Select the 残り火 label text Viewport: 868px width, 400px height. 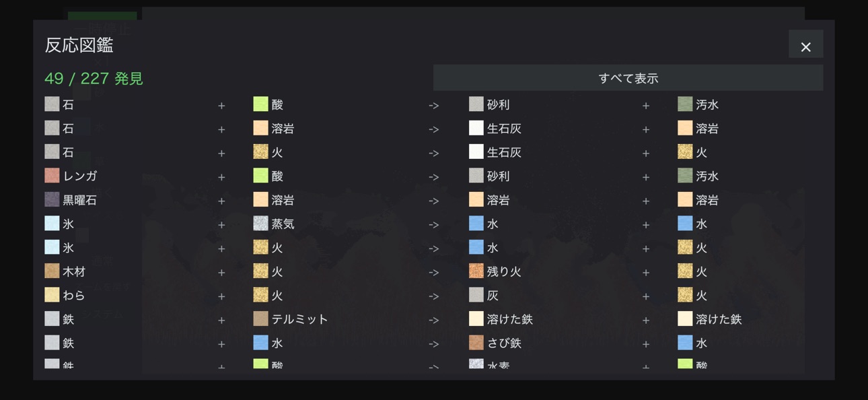[504, 271]
